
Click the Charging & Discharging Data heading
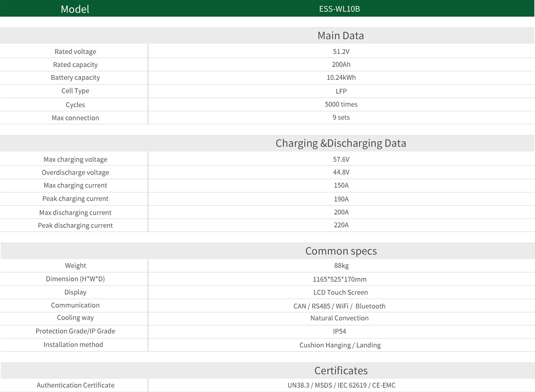tap(341, 143)
